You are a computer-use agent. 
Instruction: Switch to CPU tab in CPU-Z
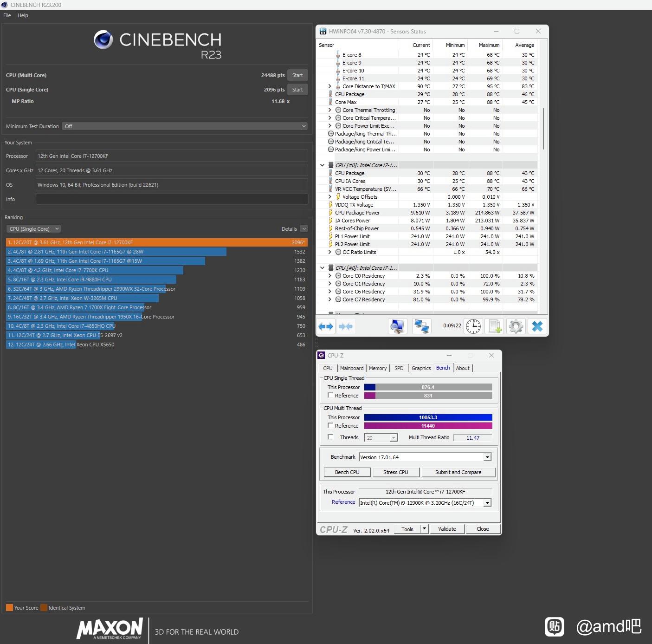328,368
